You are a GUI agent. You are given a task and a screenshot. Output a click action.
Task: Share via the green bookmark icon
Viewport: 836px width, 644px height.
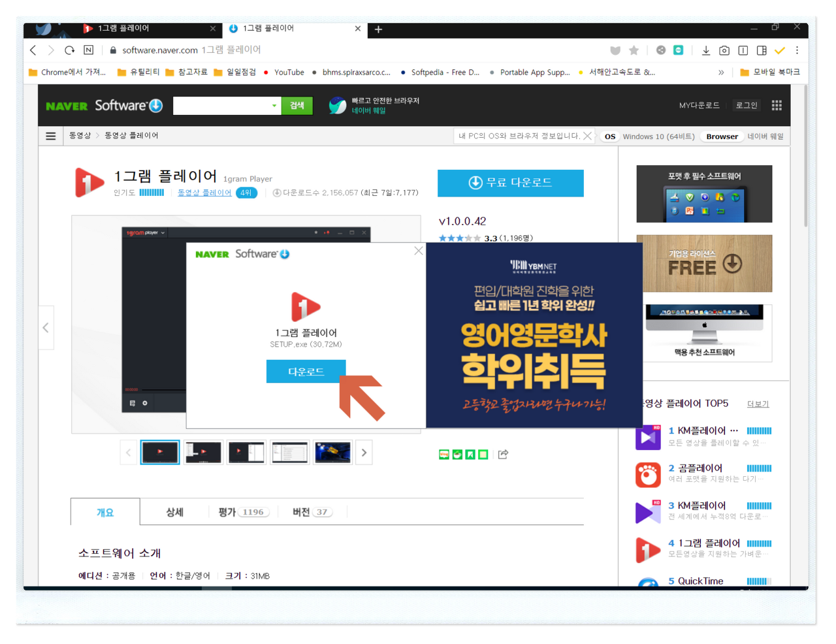pyautogui.click(x=470, y=455)
